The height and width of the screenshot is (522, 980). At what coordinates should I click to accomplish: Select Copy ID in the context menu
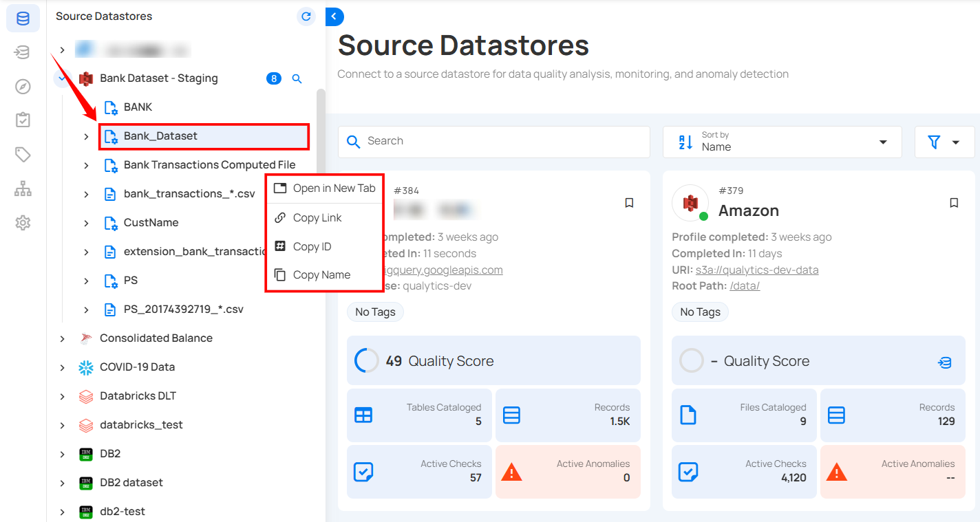point(312,246)
